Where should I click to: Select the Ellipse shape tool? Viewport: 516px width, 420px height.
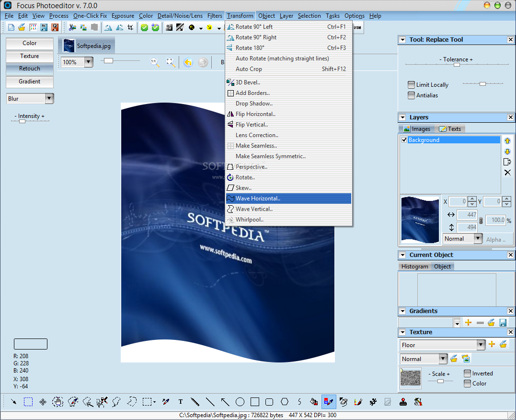click(x=240, y=402)
